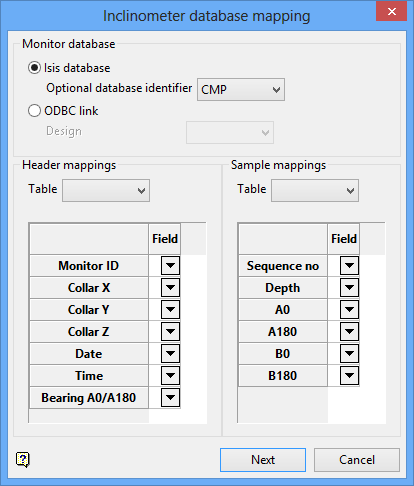Open the Collar Z field dropdown arrow
414x486 pixels.
[x=170, y=332]
